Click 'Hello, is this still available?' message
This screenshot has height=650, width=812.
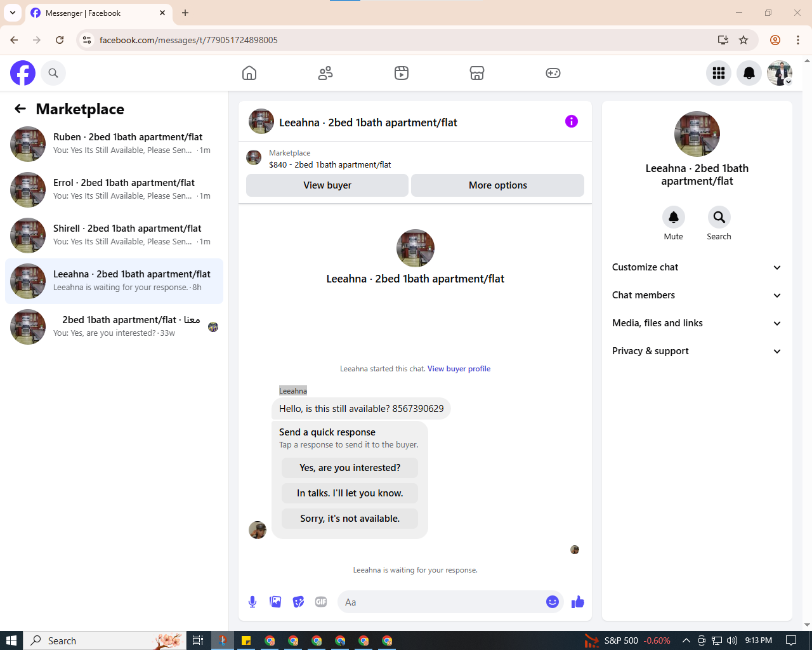tap(362, 409)
